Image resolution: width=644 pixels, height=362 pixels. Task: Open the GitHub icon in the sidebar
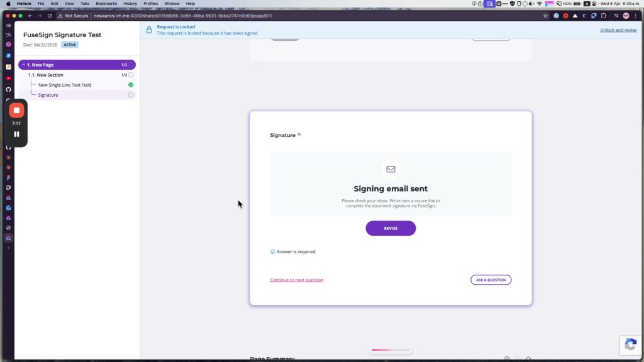[8, 89]
